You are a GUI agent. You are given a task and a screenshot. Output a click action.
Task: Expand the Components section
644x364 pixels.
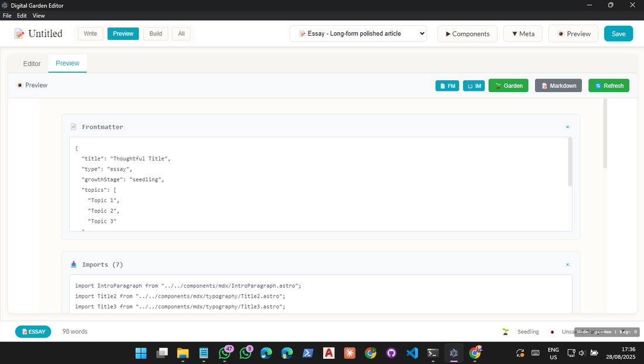[467, 33]
